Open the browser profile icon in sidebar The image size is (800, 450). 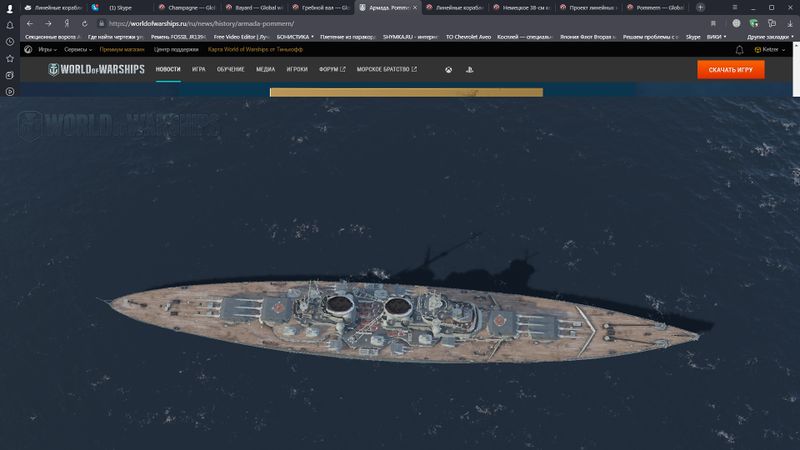coord(10,8)
